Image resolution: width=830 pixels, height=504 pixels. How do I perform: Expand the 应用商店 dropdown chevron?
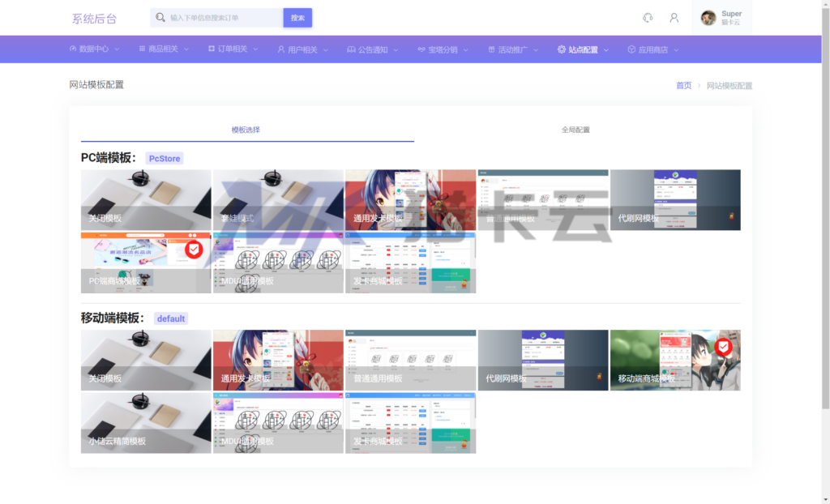(676, 49)
